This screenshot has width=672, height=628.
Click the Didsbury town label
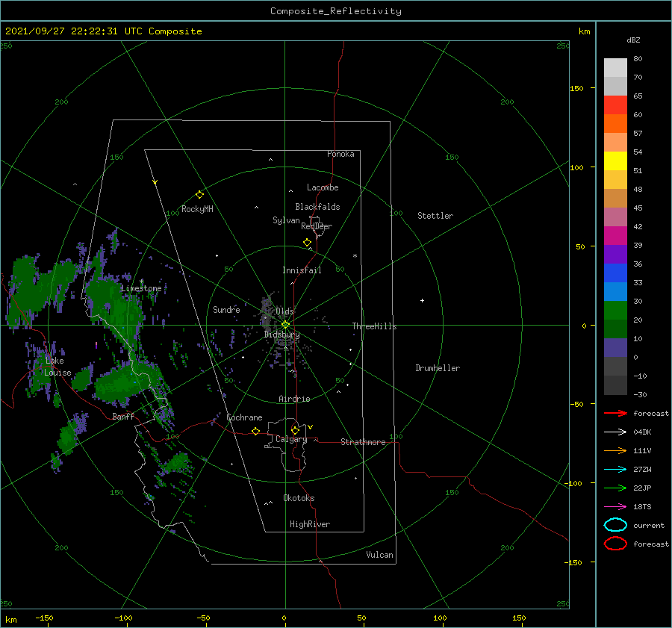[x=282, y=335]
